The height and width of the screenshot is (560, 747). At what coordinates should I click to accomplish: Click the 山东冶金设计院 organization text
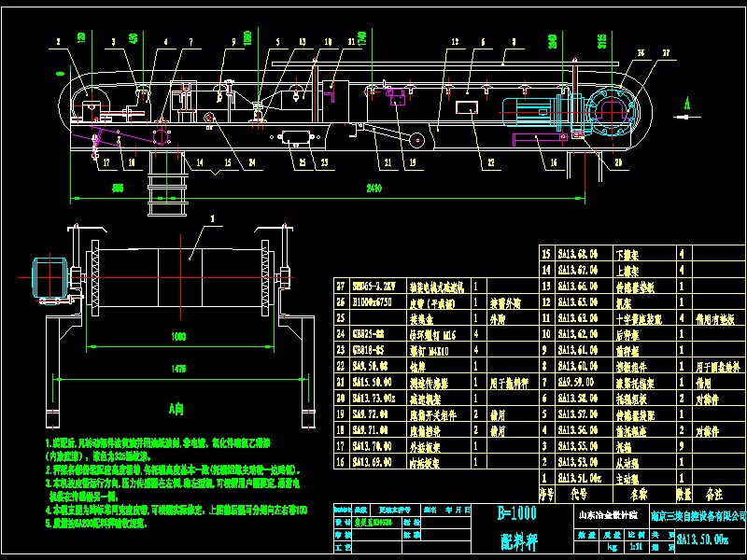click(x=607, y=514)
